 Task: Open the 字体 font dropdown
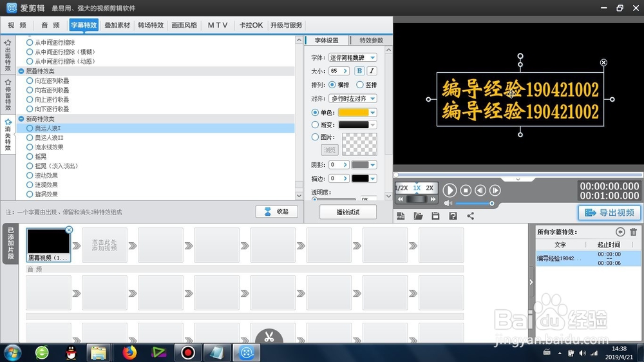[x=352, y=57]
